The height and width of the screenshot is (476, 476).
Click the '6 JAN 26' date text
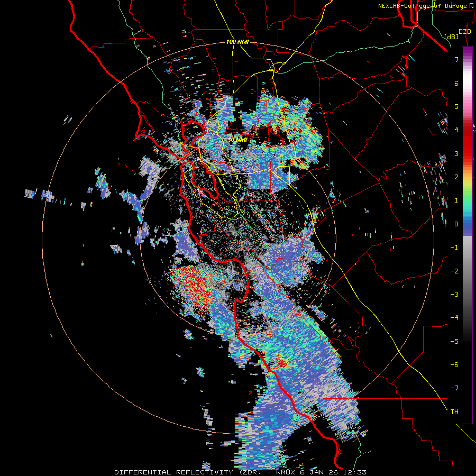click(318, 472)
